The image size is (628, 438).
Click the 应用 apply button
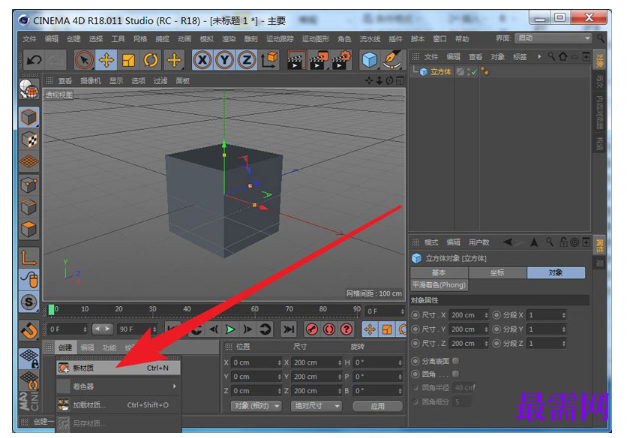377,406
